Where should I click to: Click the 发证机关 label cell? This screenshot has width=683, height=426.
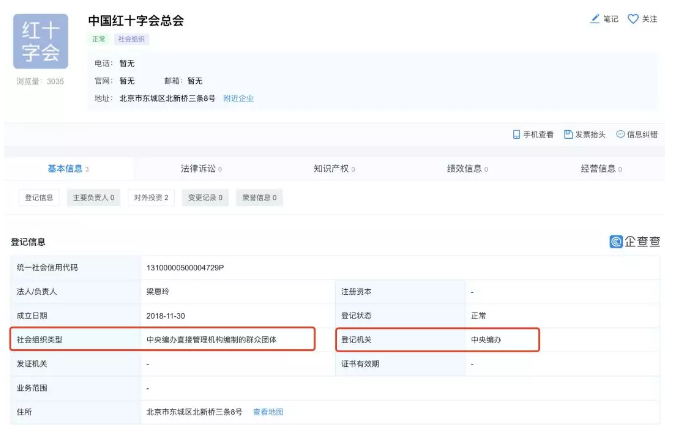click(76, 364)
